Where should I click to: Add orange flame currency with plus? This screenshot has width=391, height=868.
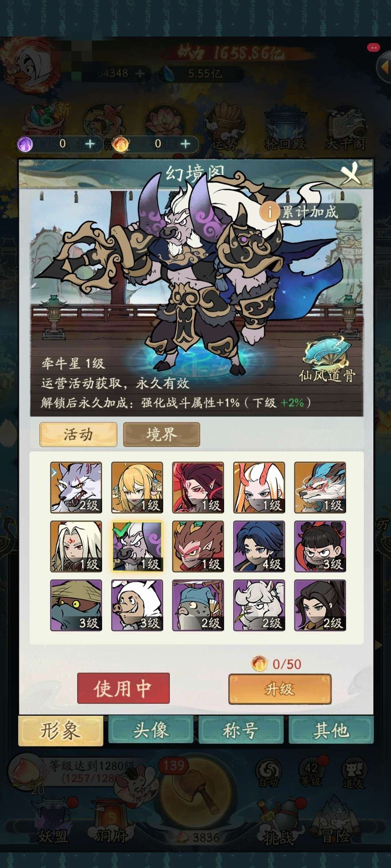(x=185, y=144)
